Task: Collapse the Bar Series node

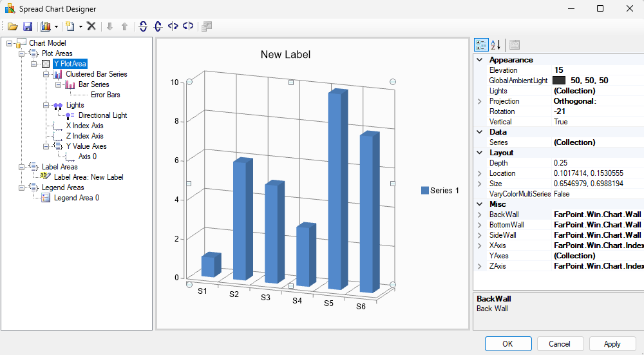Action: click(x=59, y=84)
